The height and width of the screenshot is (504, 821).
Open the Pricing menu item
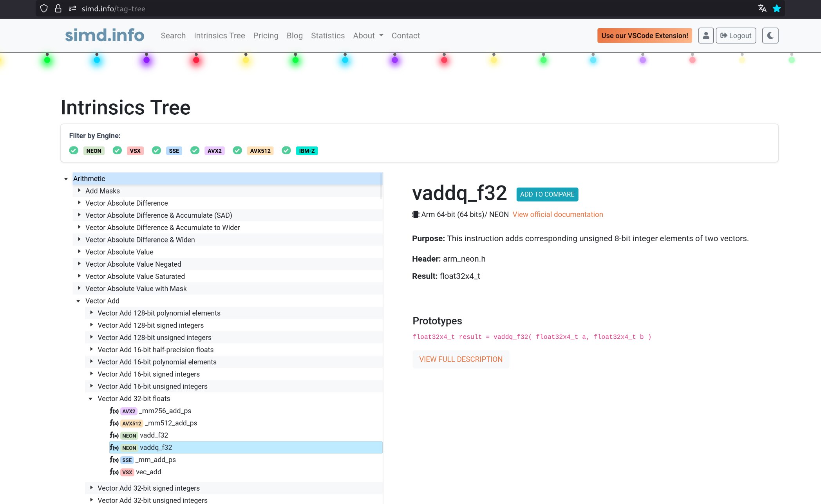point(266,36)
